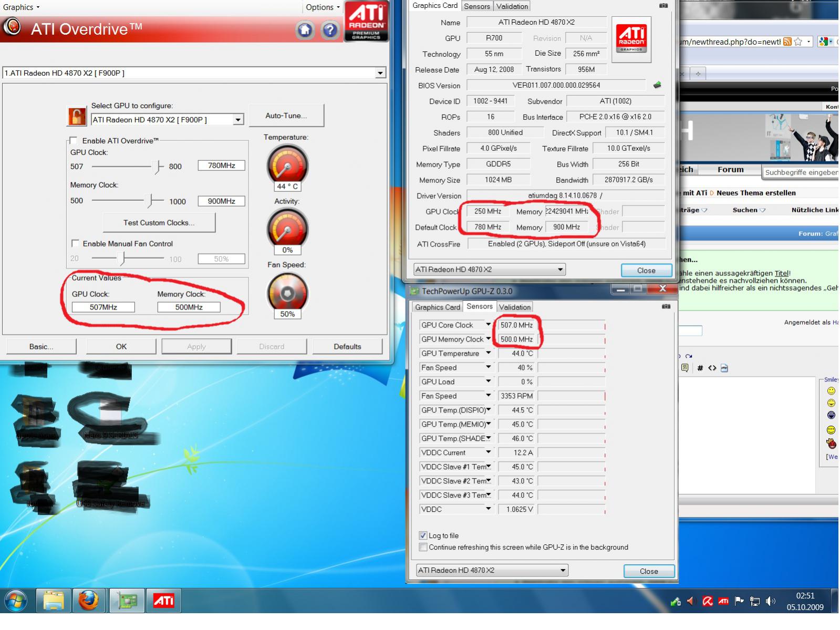
Task: Open Action Center flag in tray
Action: click(x=739, y=602)
